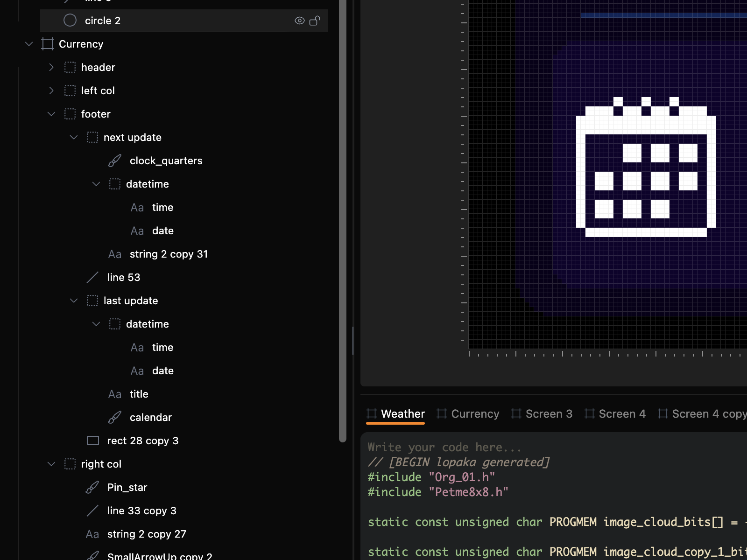Collapse the next update group
This screenshot has width=747, height=560.
tap(74, 137)
